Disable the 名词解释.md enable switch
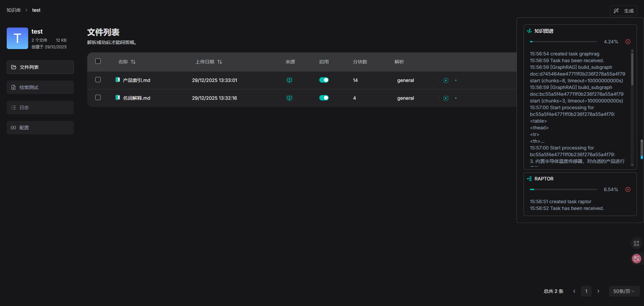This screenshot has height=306, width=644. coord(324,98)
